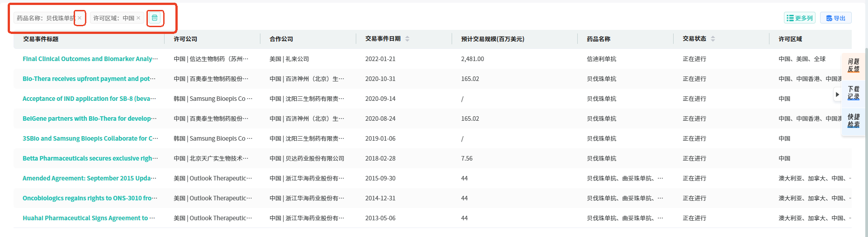Select the 药品名称: 贝伐珠单抗 filter tag text
The image size is (868, 237).
[46, 18]
